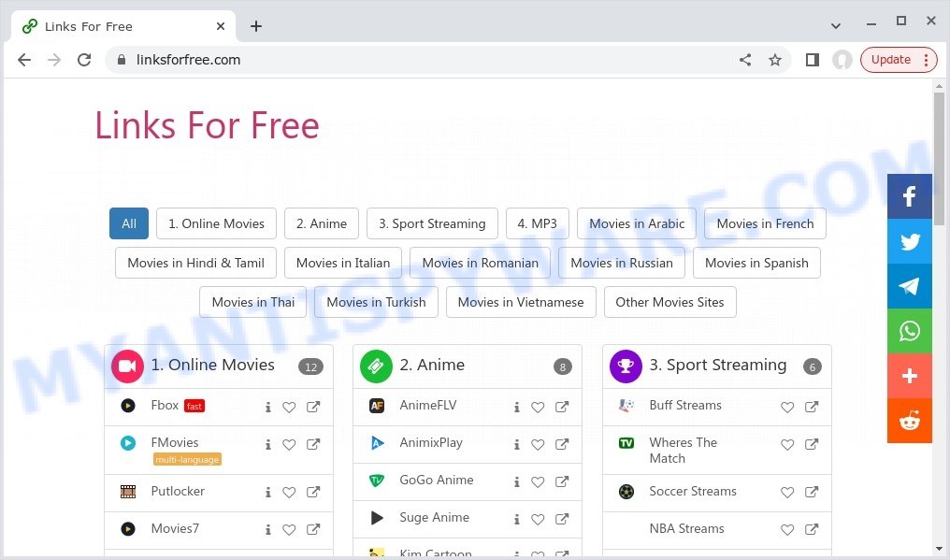Show info for Fbox
Screen dimensions: 950x560
[267, 408]
